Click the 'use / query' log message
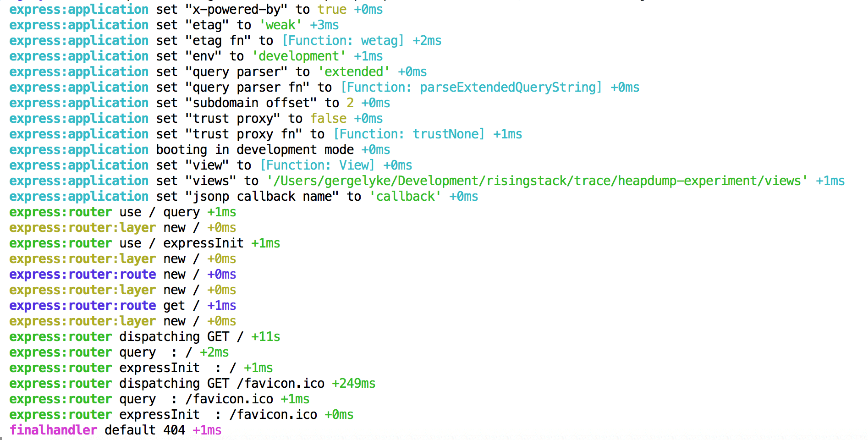868x440 pixels. pyautogui.click(x=159, y=212)
